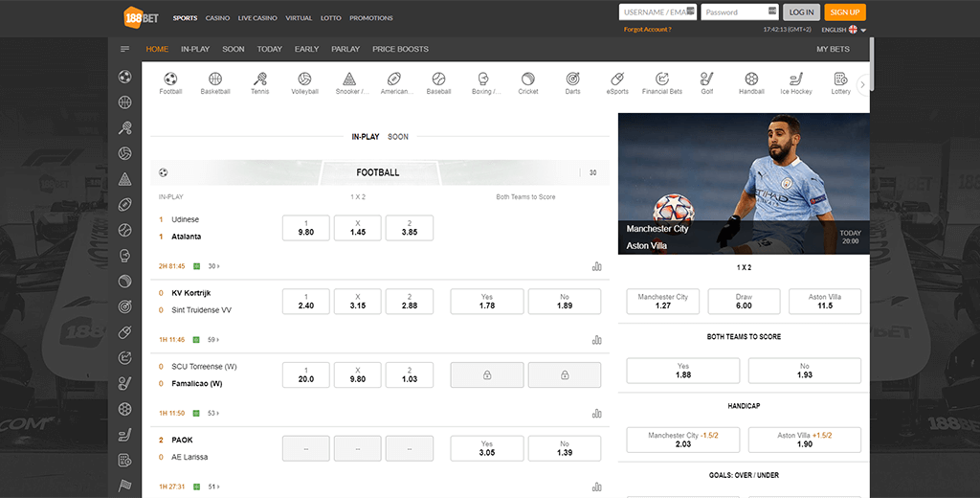
Task: Expand 30 more markets for Udinese match
Action: [214, 266]
